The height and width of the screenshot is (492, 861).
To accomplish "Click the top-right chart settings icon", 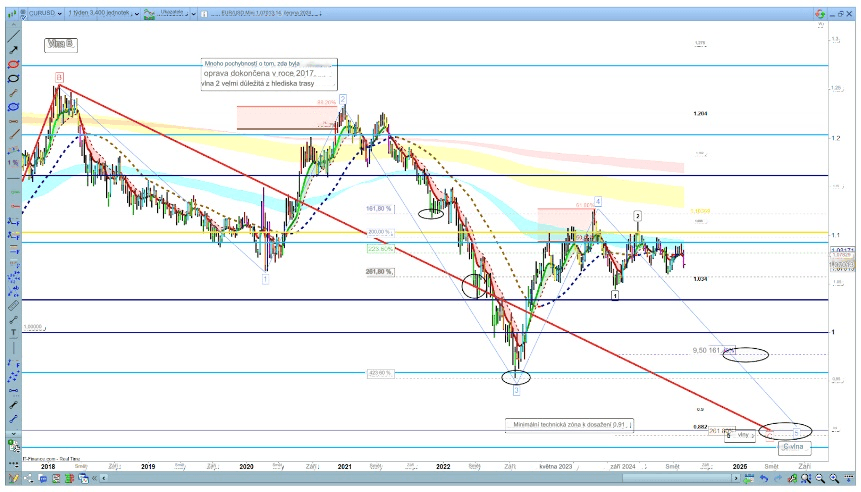I will pos(820,15).
